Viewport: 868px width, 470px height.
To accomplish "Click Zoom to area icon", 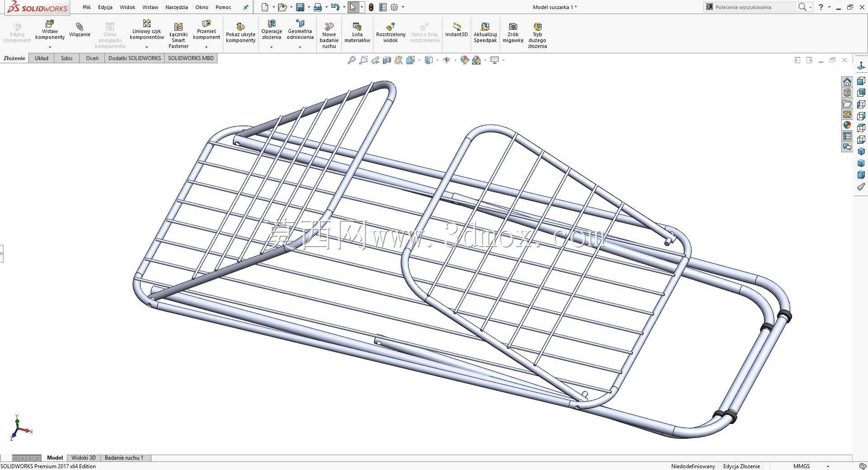I will 363,60.
